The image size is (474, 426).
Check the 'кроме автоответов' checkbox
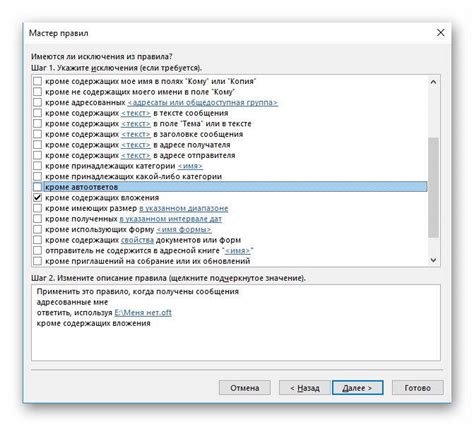[38, 187]
